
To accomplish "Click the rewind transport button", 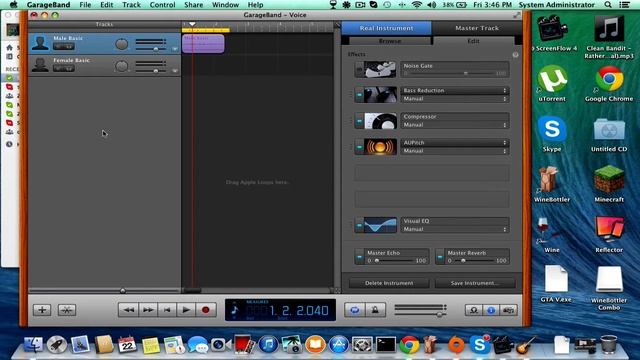I will coord(128,310).
